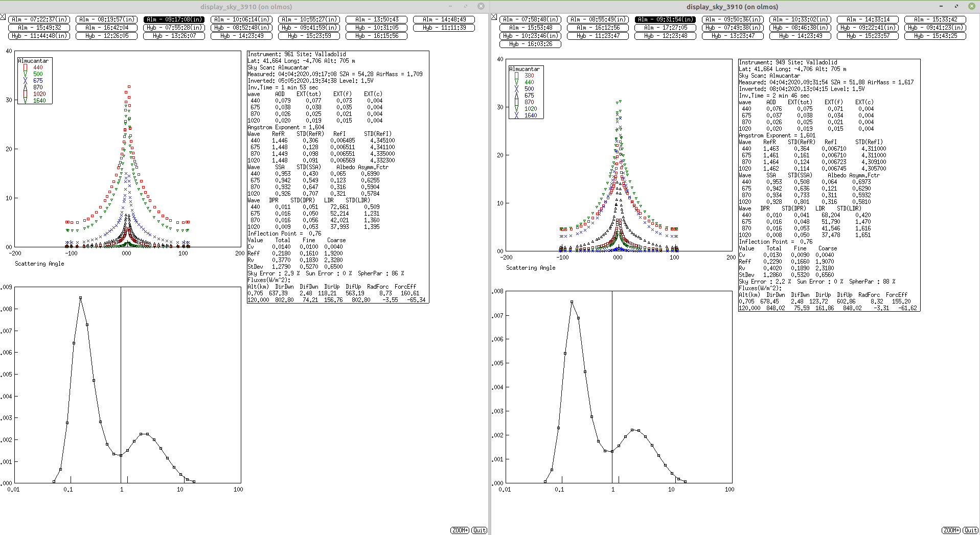Choose Hyb - 15:23:59 scan
The image size is (980, 535).
(x=309, y=36)
